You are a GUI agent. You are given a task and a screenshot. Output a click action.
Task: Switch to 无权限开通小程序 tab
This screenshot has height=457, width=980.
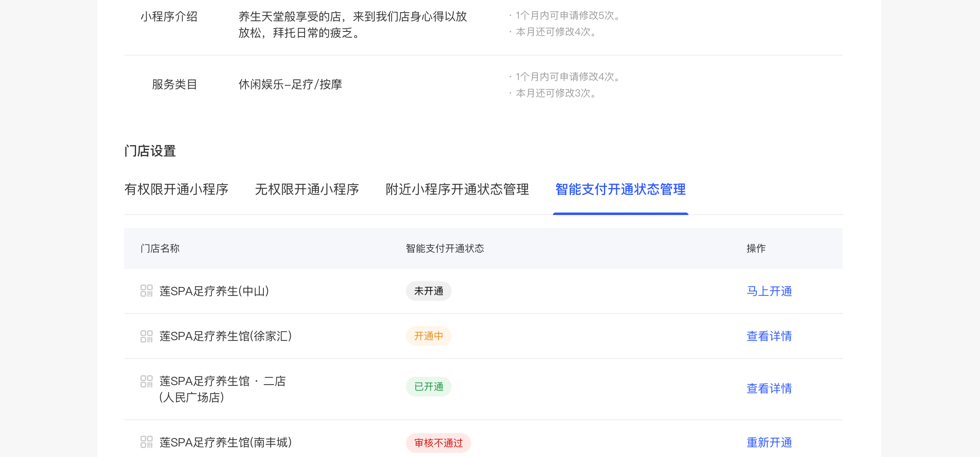307,189
